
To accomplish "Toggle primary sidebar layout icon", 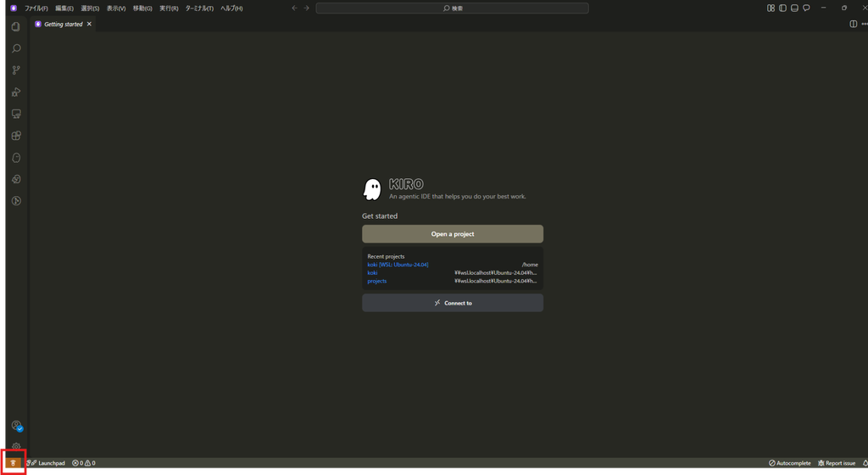I will [x=782, y=8].
